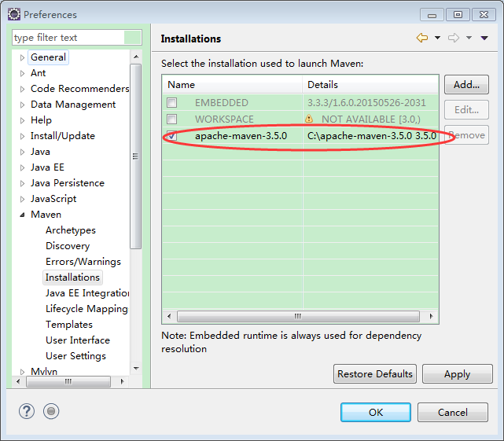
Task: Click tree vertical scrollbar thumb
Action: (x=136, y=156)
